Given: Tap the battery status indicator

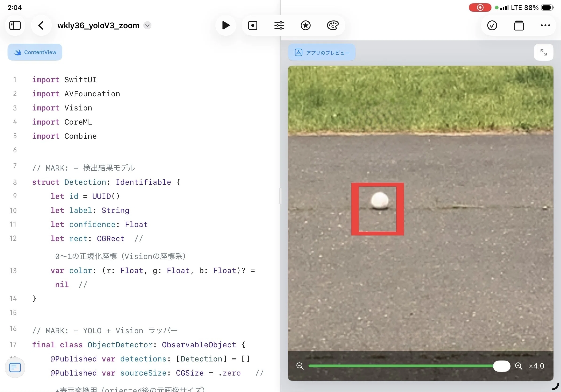Looking at the screenshot, I should click(547, 8).
